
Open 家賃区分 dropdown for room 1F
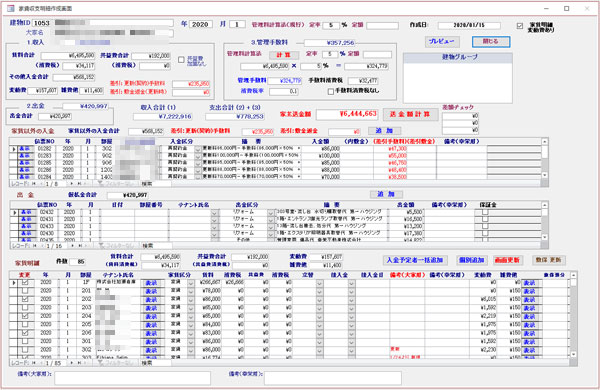[191, 283]
